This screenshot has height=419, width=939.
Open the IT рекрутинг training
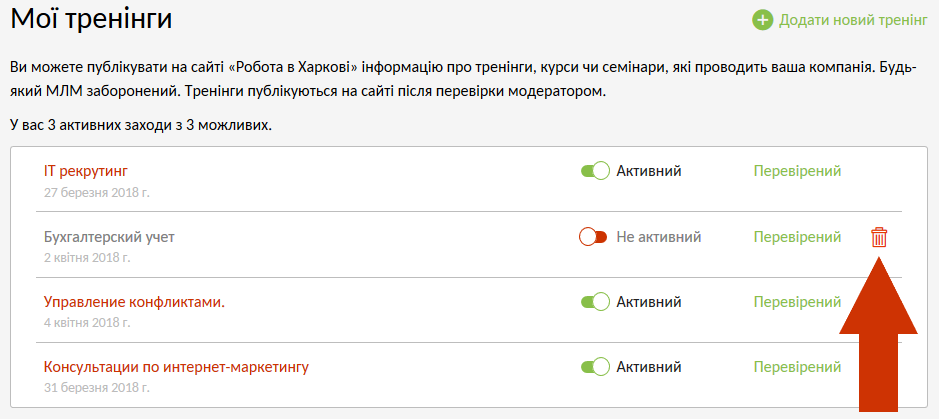(x=86, y=171)
